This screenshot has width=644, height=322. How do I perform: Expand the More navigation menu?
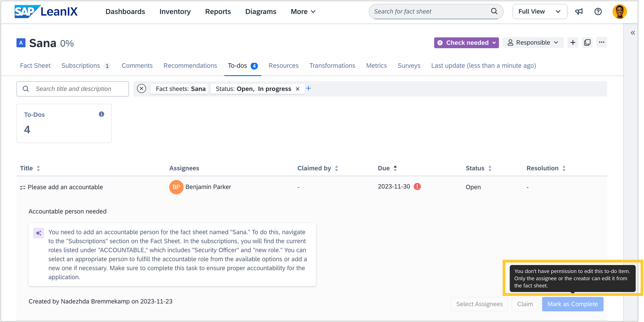tap(303, 12)
